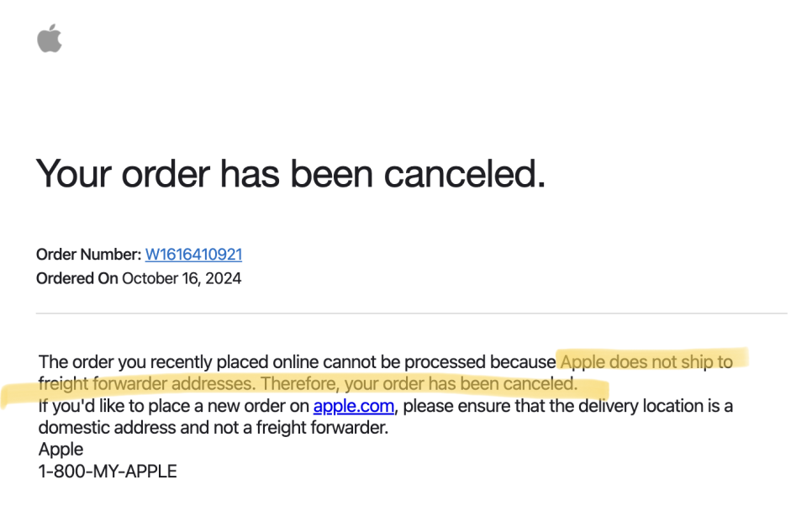The height and width of the screenshot is (506, 812).
Task: Click highlighted text "Apple does not ship to"
Action: click(x=646, y=361)
